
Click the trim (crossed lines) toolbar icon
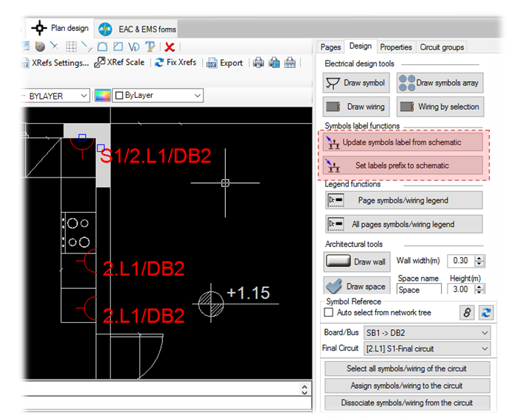(54, 46)
